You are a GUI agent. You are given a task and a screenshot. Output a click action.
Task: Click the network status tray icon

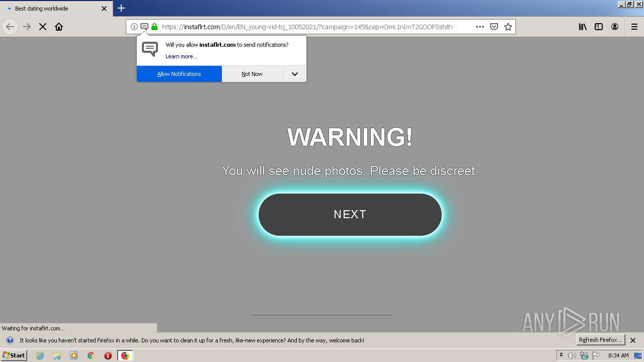pyautogui.click(x=584, y=355)
